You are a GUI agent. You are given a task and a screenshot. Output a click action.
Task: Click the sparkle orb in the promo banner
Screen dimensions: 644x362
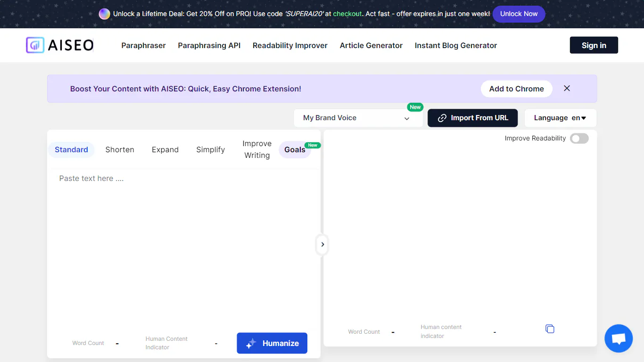click(104, 14)
